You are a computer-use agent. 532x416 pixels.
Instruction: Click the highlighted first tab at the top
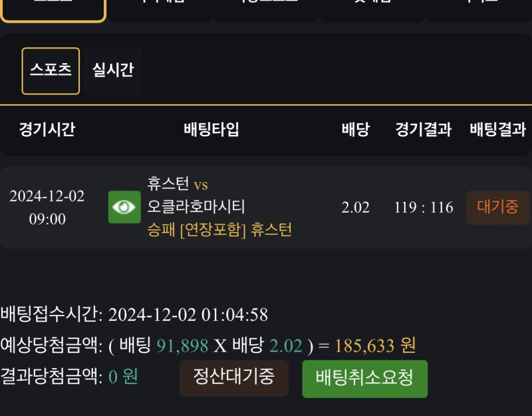[x=53, y=8]
